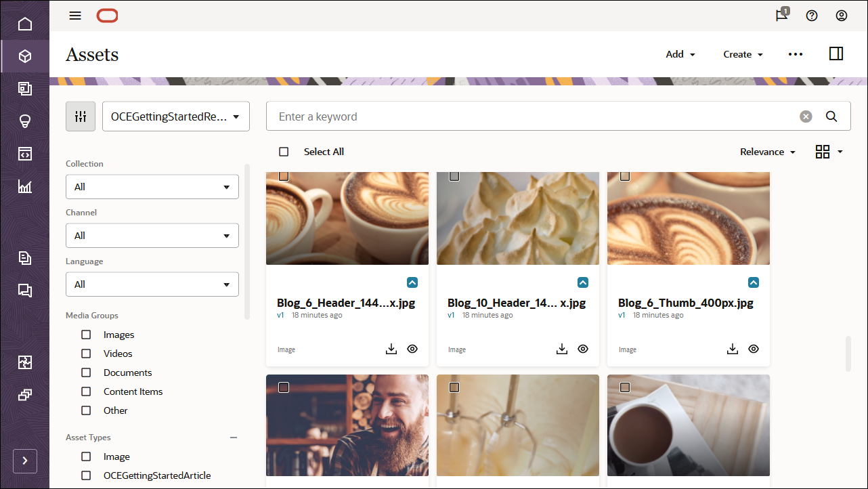Clear the keyword search field
868x489 pixels.
click(805, 116)
